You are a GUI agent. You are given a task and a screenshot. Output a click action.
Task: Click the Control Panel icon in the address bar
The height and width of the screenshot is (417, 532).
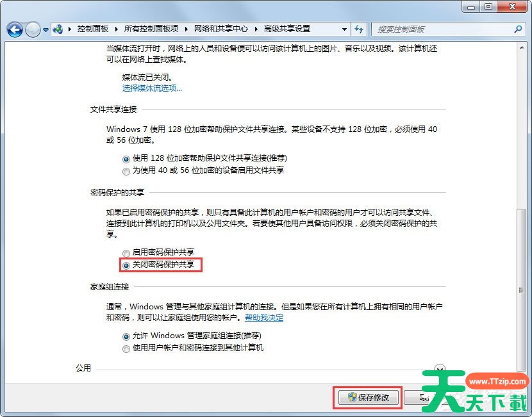tap(58, 29)
